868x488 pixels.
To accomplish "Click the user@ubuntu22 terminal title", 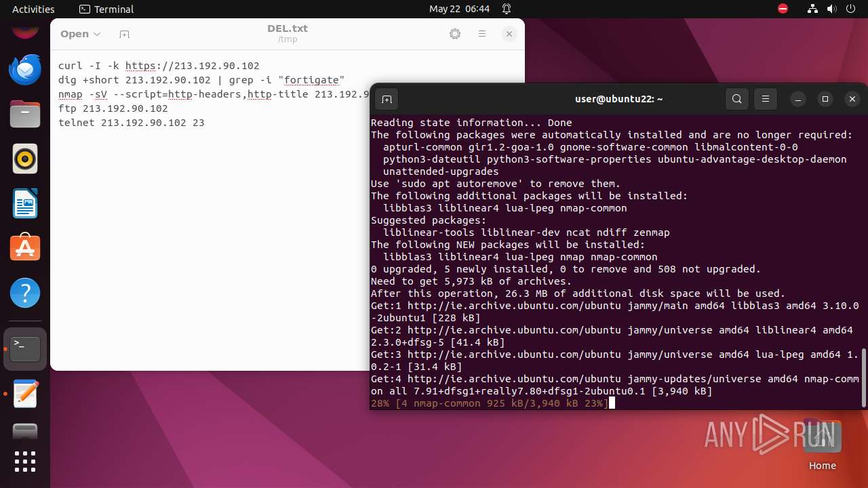I will click(618, 99).
